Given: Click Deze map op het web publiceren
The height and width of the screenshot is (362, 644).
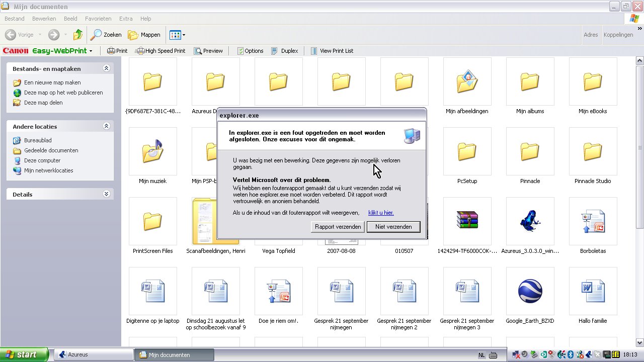Looking at the screenshot, I should click(63, 93).
